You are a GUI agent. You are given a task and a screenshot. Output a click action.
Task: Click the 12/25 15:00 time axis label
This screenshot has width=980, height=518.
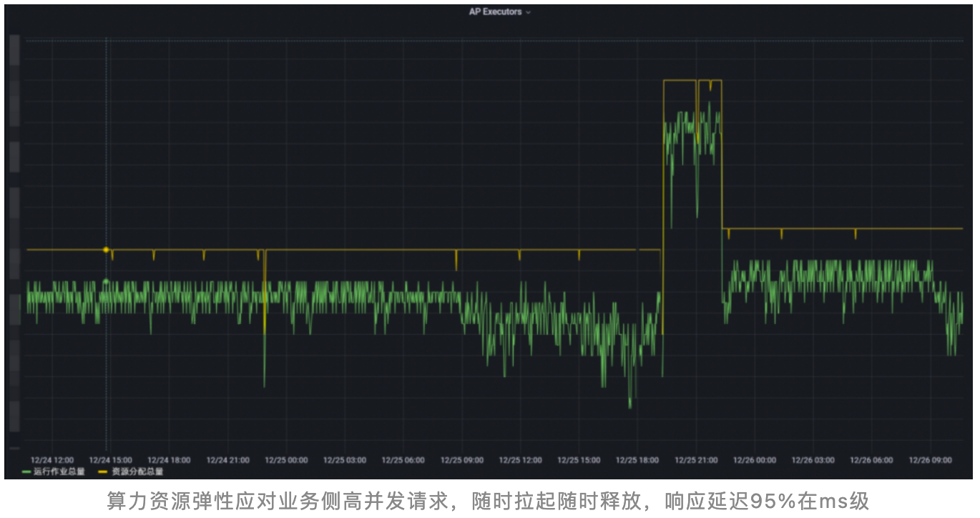(x=579, y=460)
